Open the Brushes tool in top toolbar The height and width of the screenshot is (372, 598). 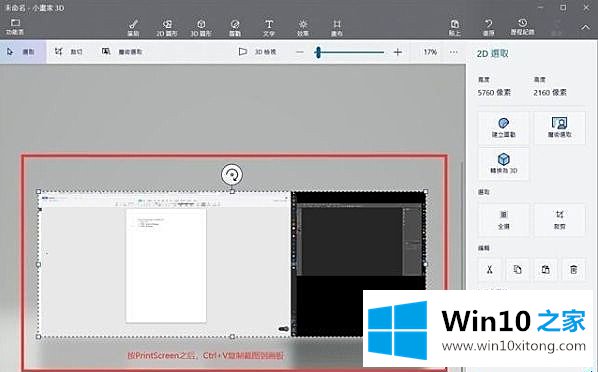(x=133, y=28)
